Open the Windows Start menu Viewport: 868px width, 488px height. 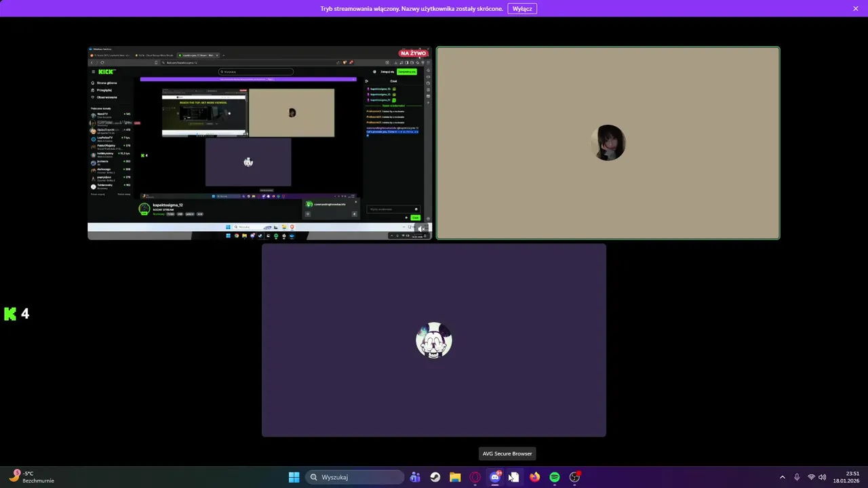[294, 477]
